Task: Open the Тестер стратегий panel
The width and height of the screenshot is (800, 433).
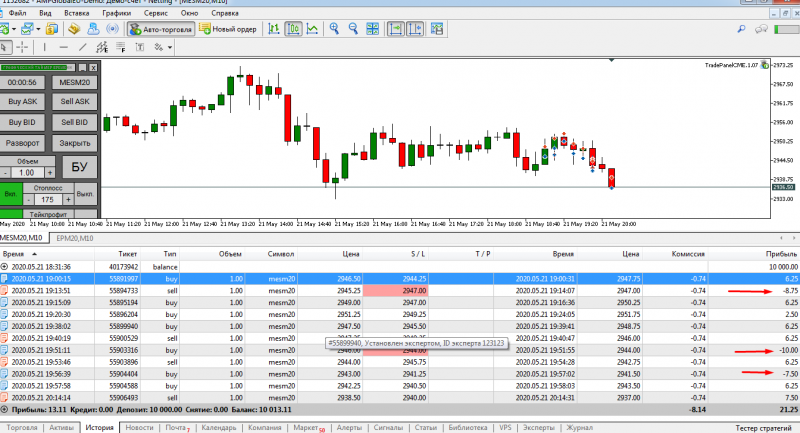Action: [x=763, y=428]
